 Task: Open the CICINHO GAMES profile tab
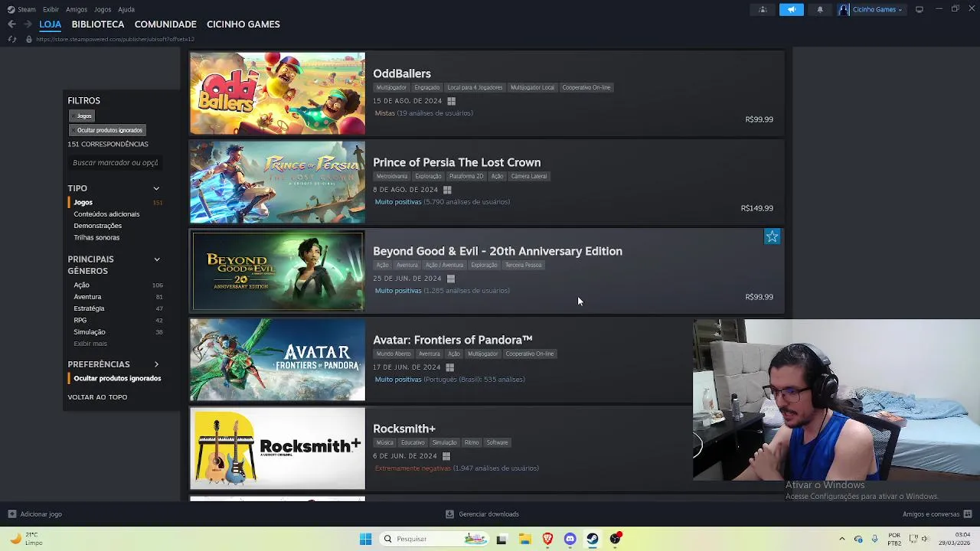(x=243, y=24)
